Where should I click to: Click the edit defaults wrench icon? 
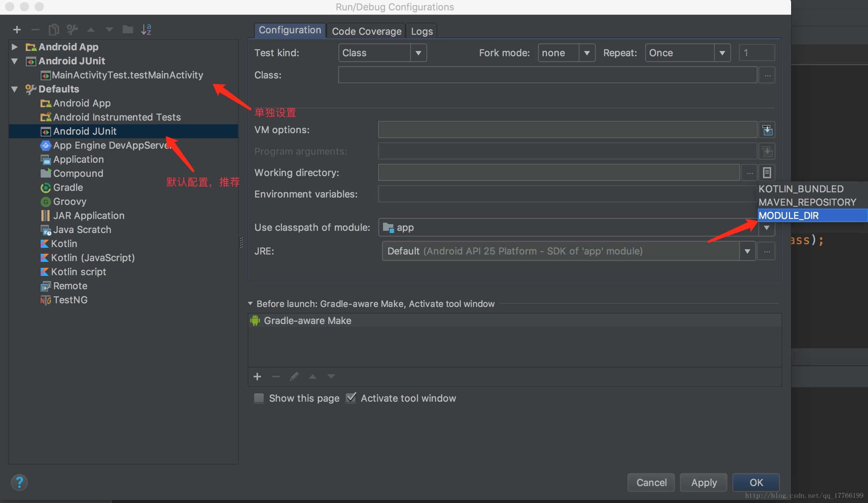click(72, 30)
